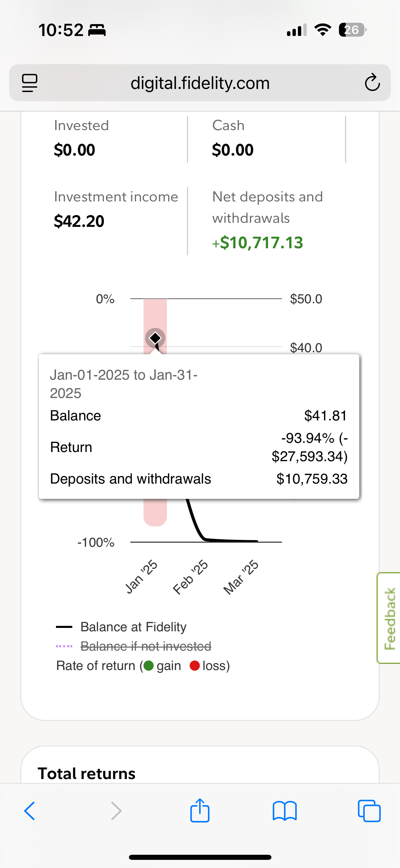
Task: Open the Feedback side tab
Action: click(389, 618)
